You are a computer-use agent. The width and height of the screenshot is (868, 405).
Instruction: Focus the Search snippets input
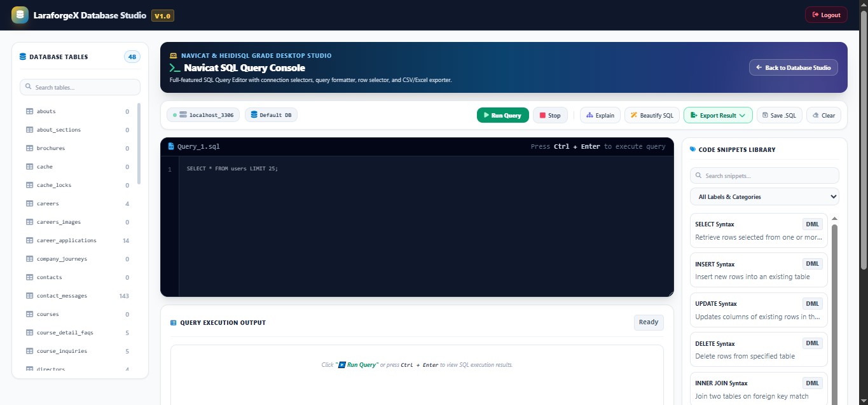click(764, 175)
